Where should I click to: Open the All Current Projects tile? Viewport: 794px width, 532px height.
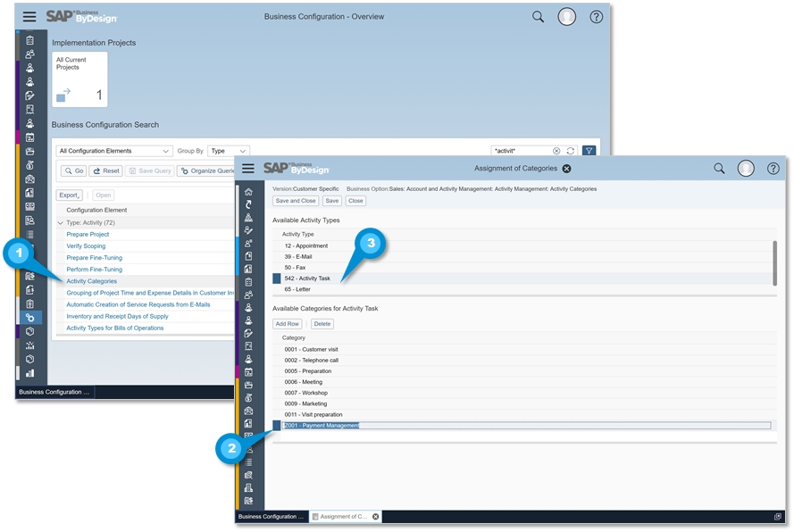(x=79, y=79)
